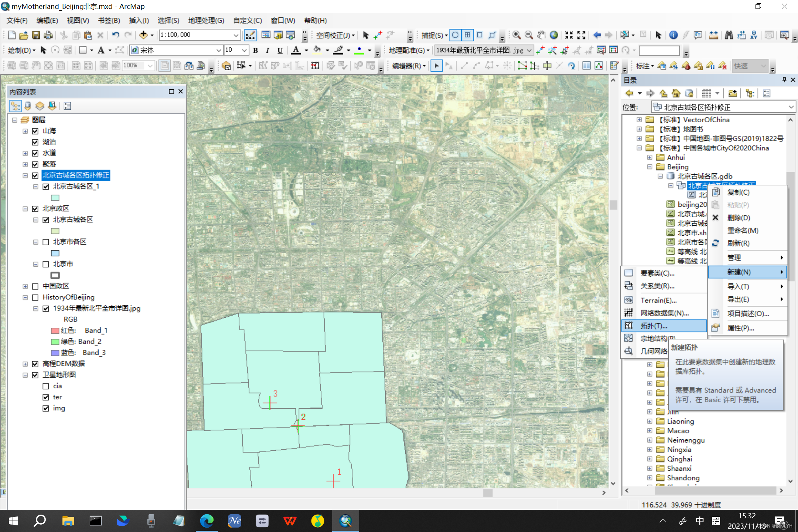Screen dimensions: 798x532
Task: Open the Find binoculars tool
Action: pyautogui.click(x=729, y=35)
